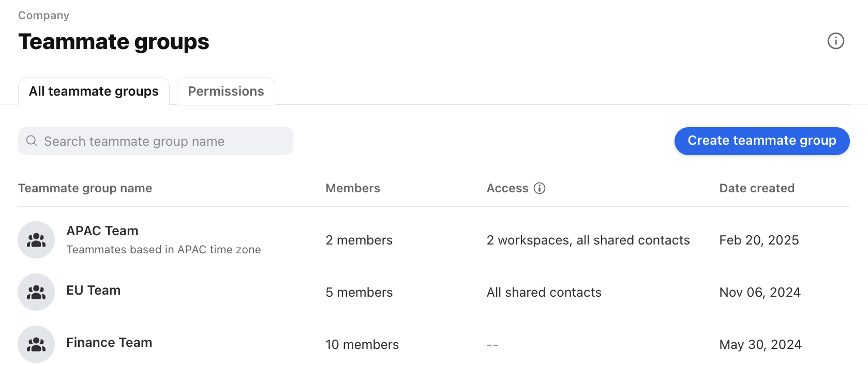Click Create teammate group button
Viewport: 868px width, 366px height.
(x=762, y=141)
